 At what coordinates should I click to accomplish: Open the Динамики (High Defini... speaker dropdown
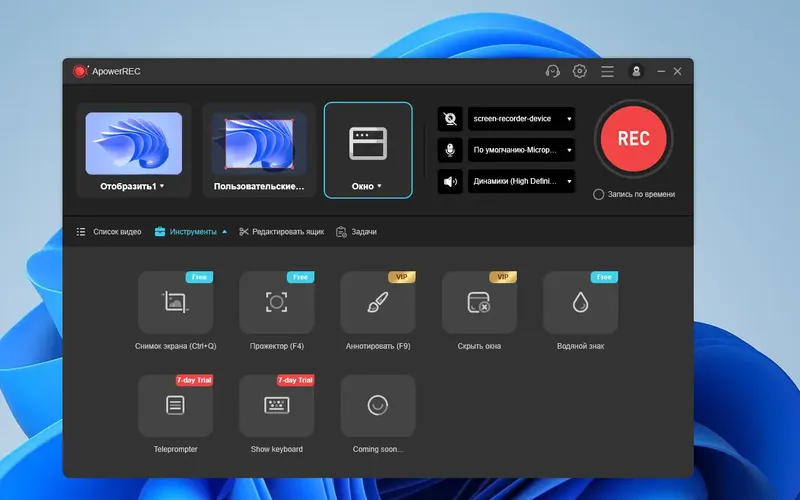(521, 181)
